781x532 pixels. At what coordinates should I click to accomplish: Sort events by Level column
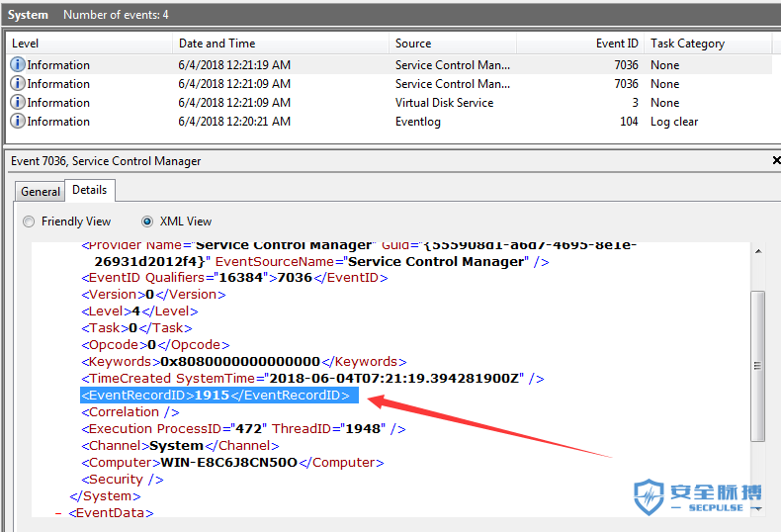point(89,44)
